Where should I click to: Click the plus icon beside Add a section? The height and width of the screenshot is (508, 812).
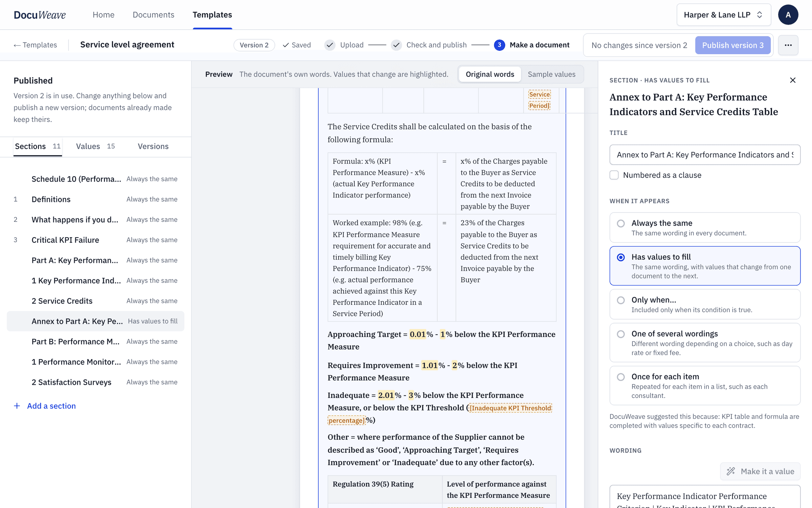click(x=17, y=406)
